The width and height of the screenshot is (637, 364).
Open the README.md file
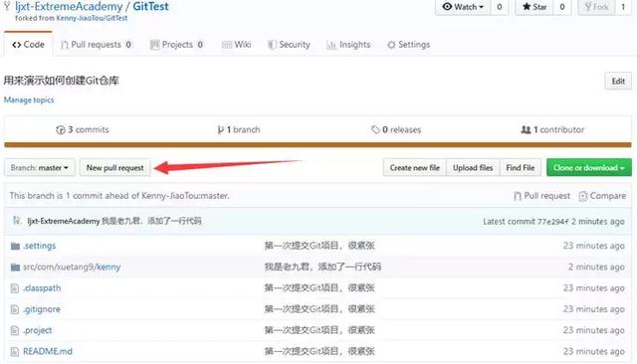point(48,351)
